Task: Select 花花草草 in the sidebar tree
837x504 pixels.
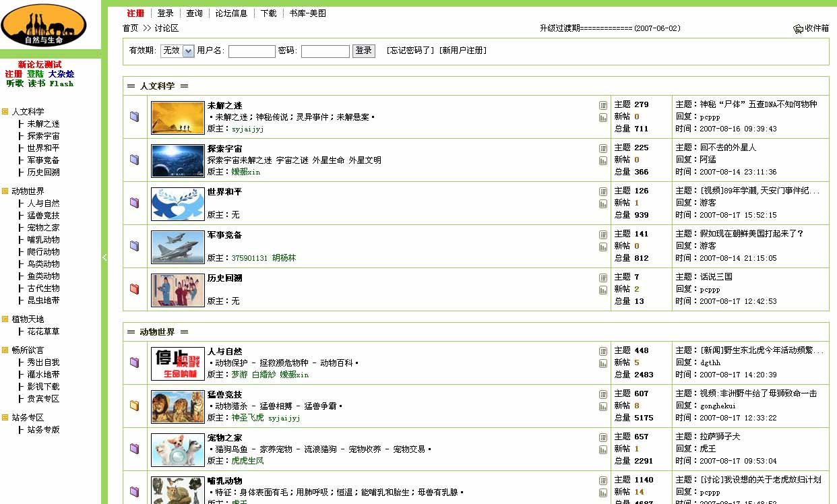Action: pos(44,332)
